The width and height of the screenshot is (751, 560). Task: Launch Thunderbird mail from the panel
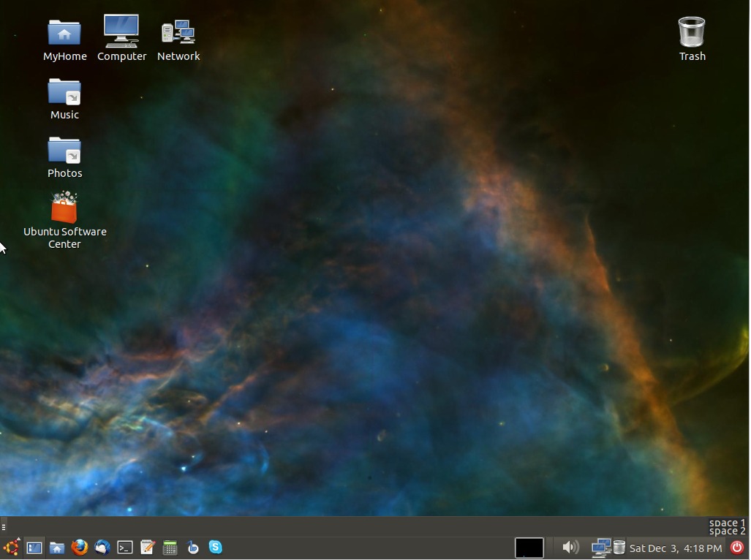click(102, 548)
